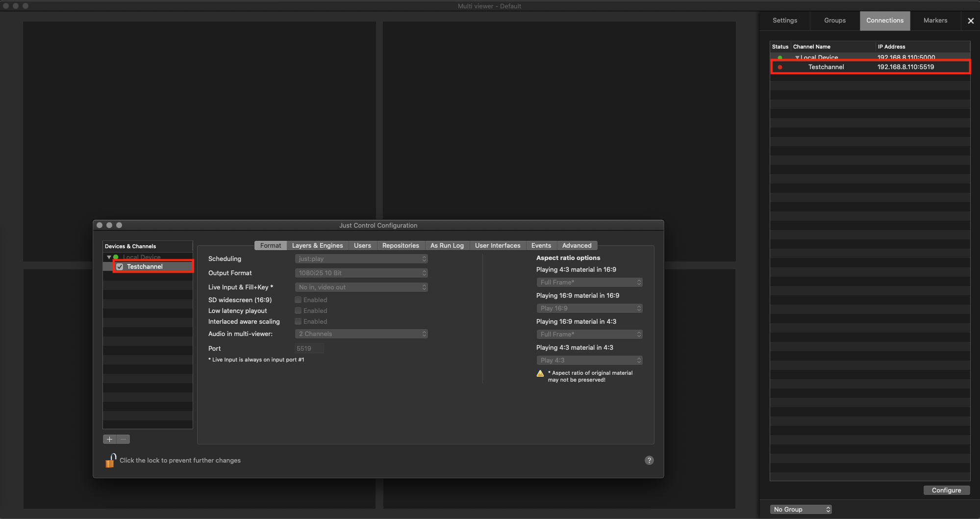Uncheck the Testchannel checkbox in Devices & Channels
Image resolution: width=980 pixels, height=519 pixels.
point(120,267)
